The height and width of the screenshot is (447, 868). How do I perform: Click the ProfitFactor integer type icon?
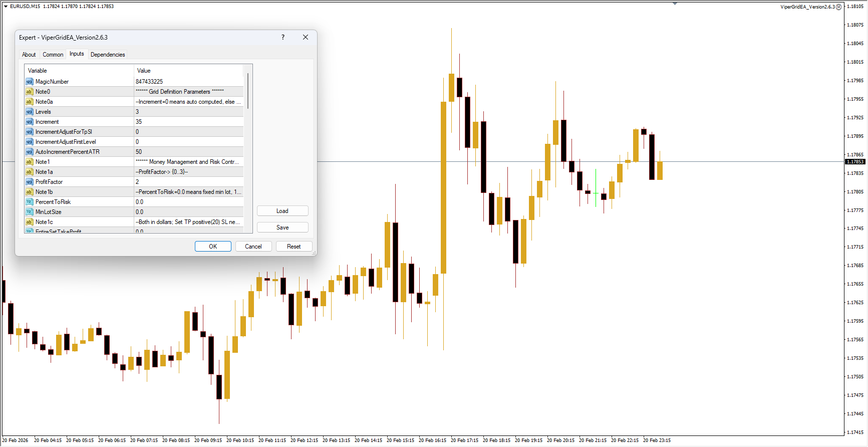click(29, 182)
